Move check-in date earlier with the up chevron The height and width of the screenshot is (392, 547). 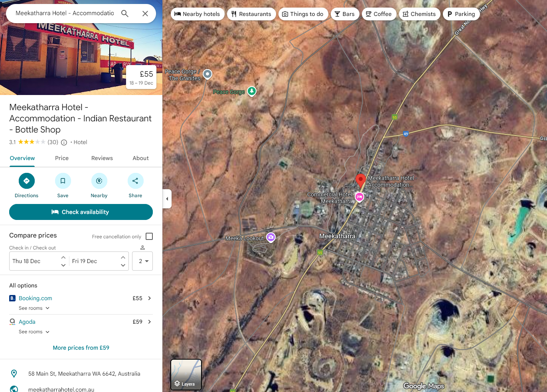pos(63,257)
